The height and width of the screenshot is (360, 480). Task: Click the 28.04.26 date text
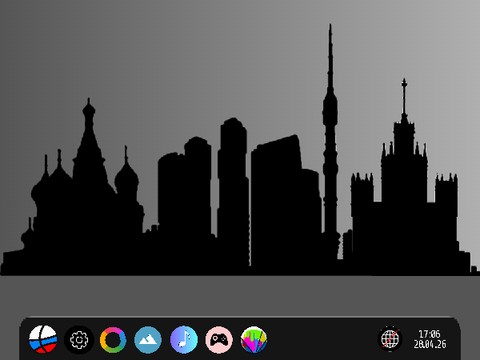tap(430, 344)
